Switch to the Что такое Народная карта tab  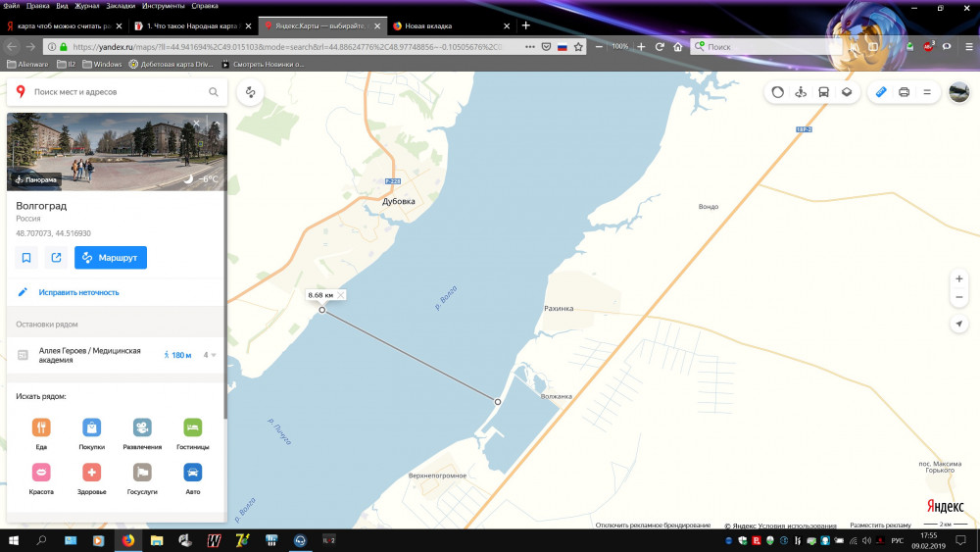[x=192, y=26]
